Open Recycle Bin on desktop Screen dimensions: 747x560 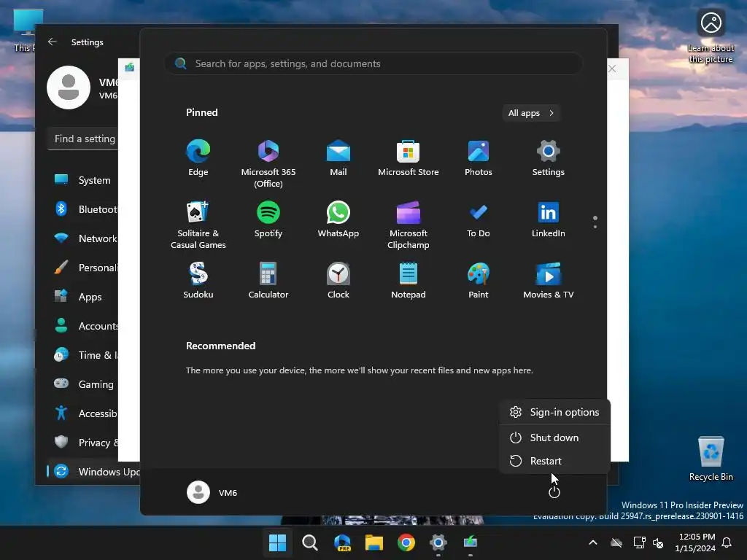[x=711, y=459]
